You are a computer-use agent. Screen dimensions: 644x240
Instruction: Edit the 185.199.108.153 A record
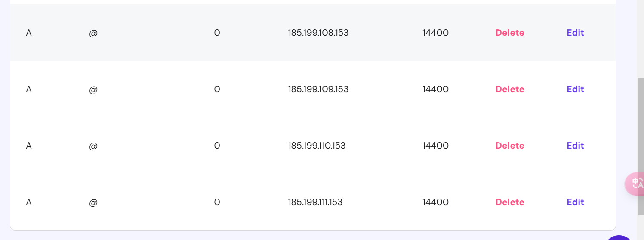click(x=575, y=33)
